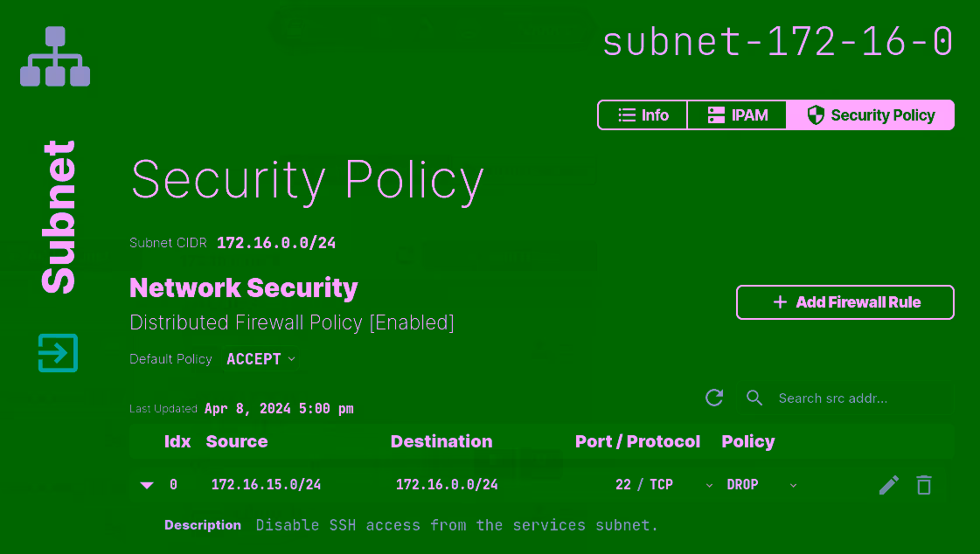This screenshot has width=980, height=554.
Task: Collapse rule 0 using the red triangle
Action: tap(147, 484)
